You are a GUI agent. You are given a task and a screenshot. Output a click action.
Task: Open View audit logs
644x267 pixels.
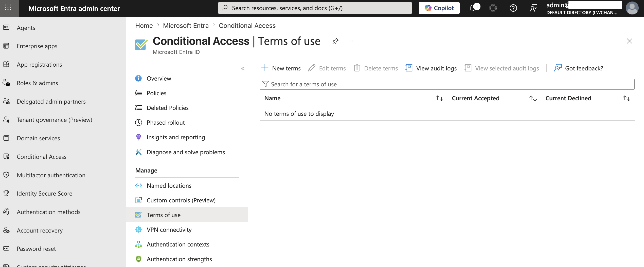coord(431,68)
